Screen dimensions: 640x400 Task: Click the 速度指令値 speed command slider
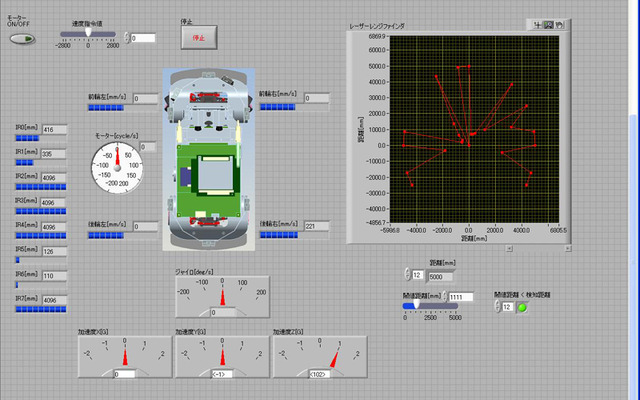coord(88,34)
